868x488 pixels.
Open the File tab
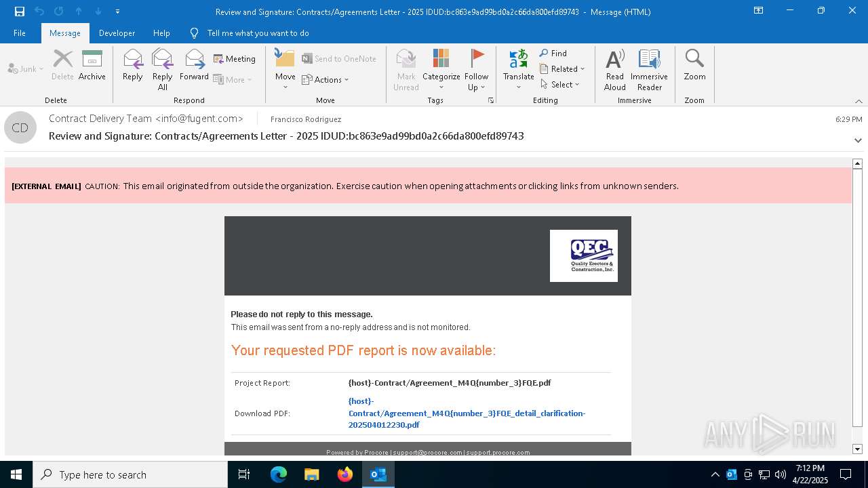[x=20, y=33]
